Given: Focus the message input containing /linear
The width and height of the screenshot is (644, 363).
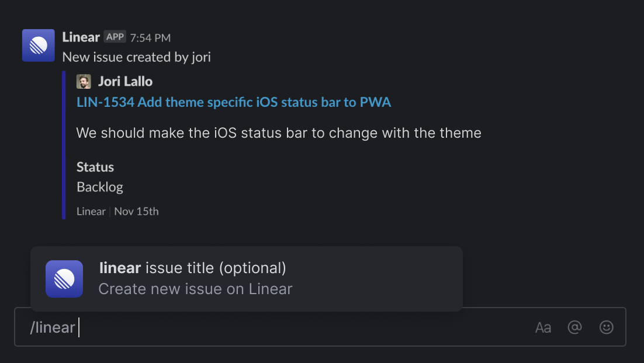Looking at the screenshot, I should pyautogui.click(x=320, y=327).
